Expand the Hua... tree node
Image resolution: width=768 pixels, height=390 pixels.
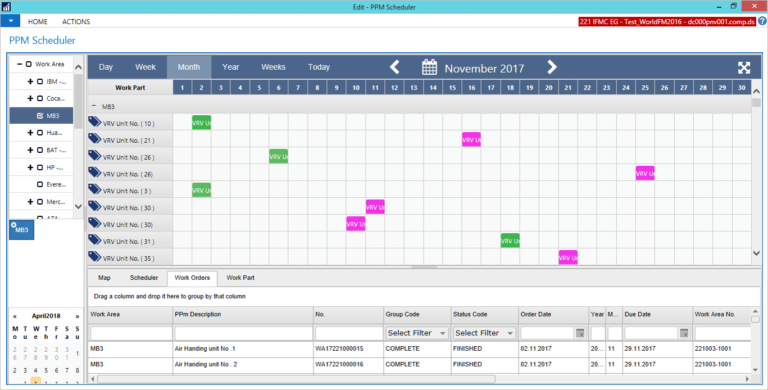[x=30, y=133]
